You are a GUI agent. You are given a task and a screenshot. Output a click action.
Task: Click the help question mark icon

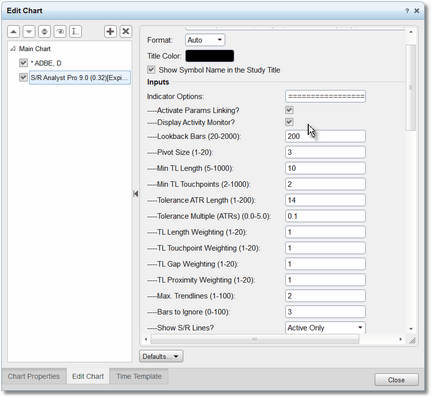407,11
